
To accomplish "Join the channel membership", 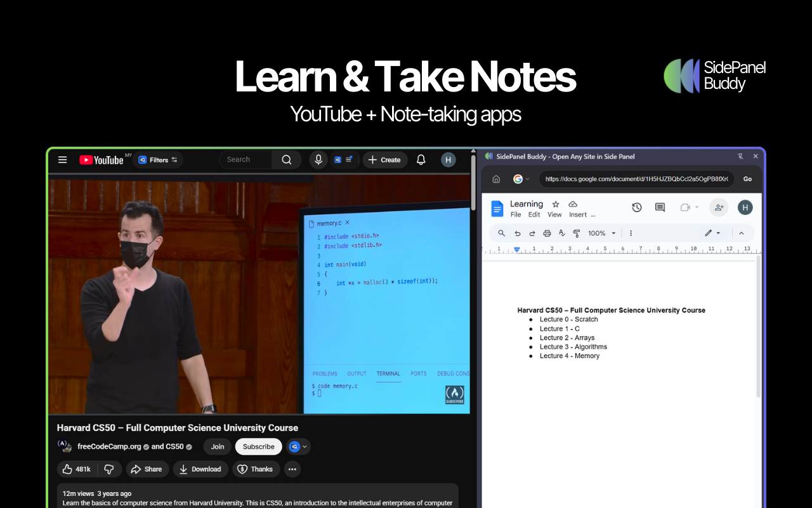I will click(218, 446).
